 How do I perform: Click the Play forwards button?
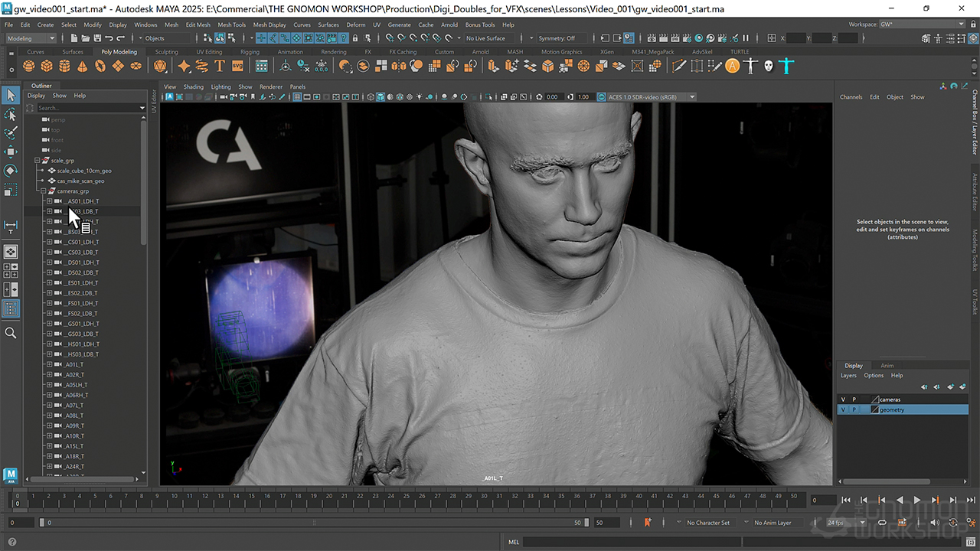pyautogui.click(x=917, y=500)
